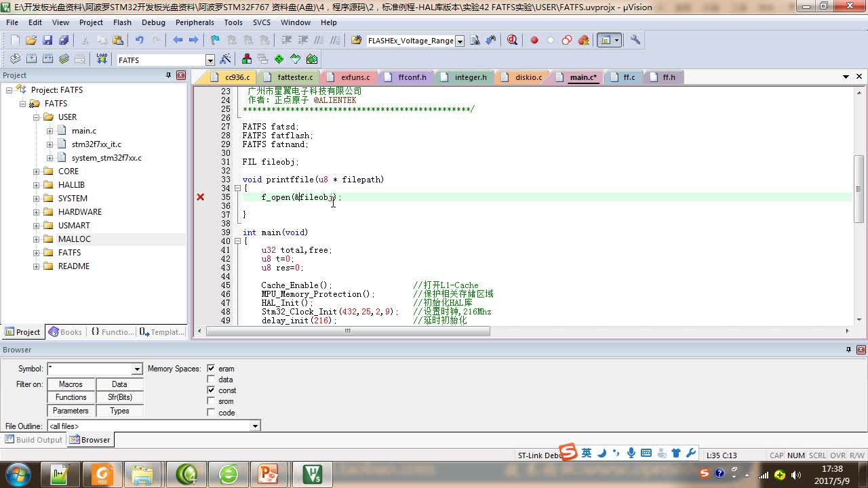
Task: Toggle the eram memory space checkbox
Action: pos(211,369)
